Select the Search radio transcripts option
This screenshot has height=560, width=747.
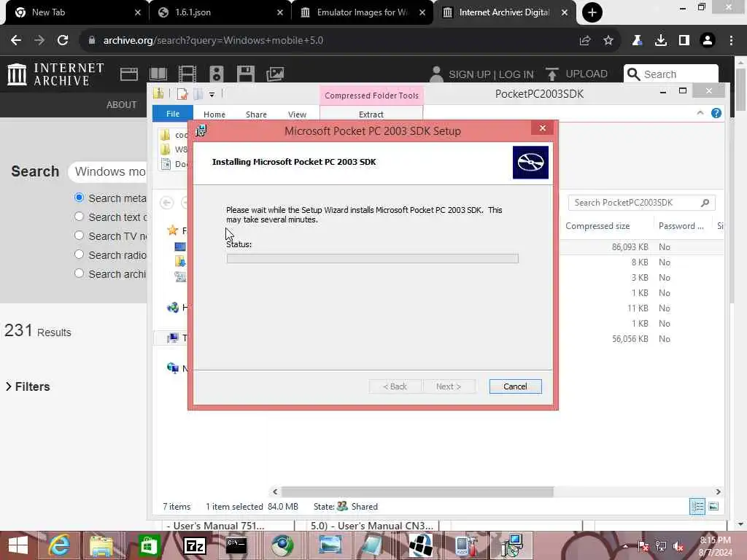[79, 254]
